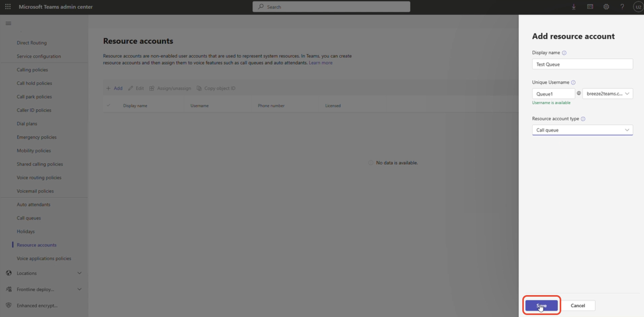Click the Display name info icon
The height and width of the screenshot is (317, 644).
click(x=564, y=53)
